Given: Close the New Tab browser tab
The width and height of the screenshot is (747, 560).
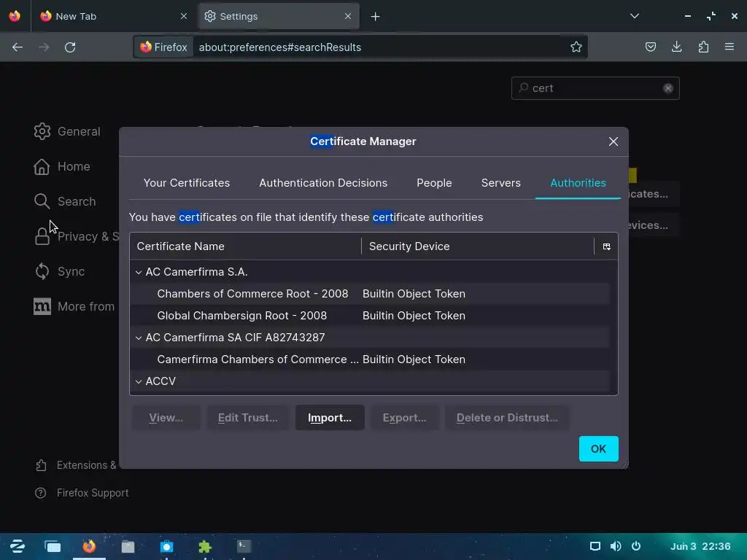Looking at the screenshot, I should (x=183, y=16).
